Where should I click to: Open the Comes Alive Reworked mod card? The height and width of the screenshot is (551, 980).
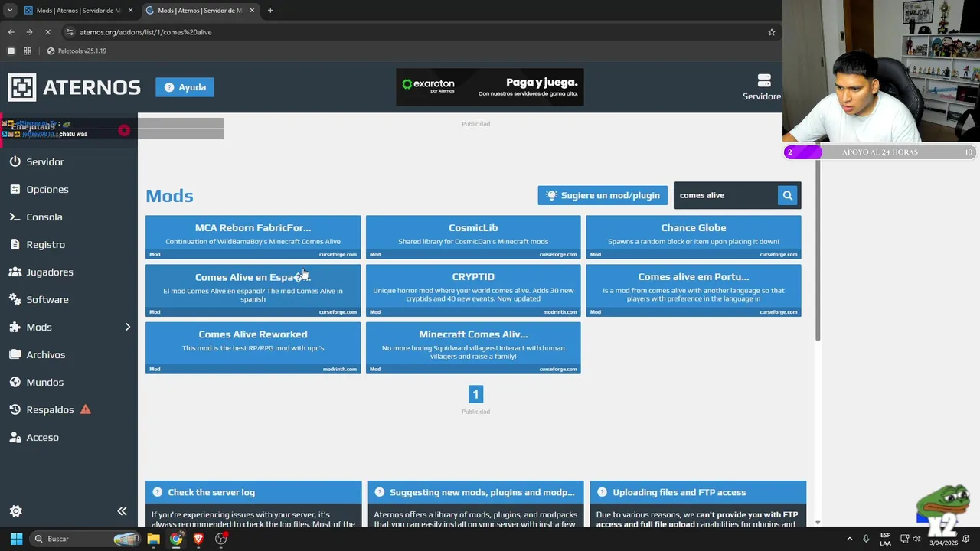coord(253,347)
